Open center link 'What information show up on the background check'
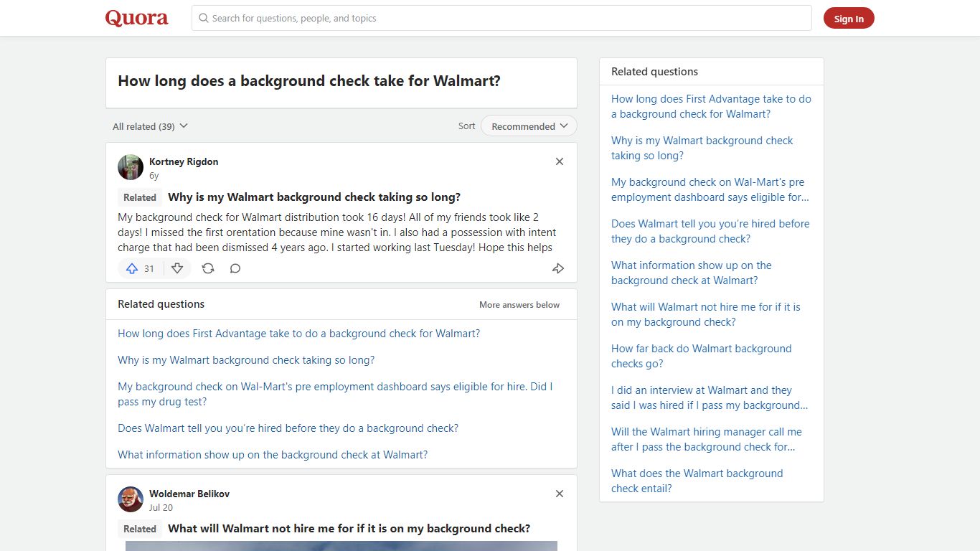980x551 pixels. [273, 455]
